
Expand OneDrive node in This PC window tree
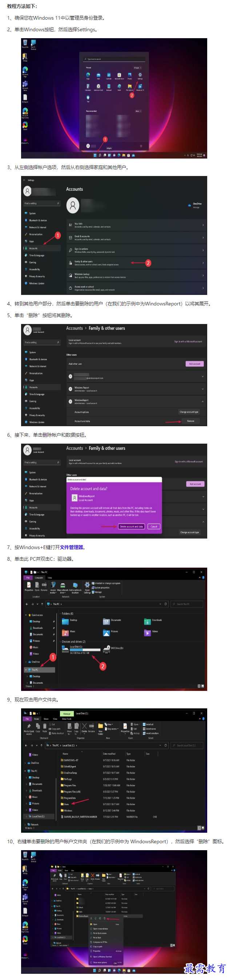point(26,661)
